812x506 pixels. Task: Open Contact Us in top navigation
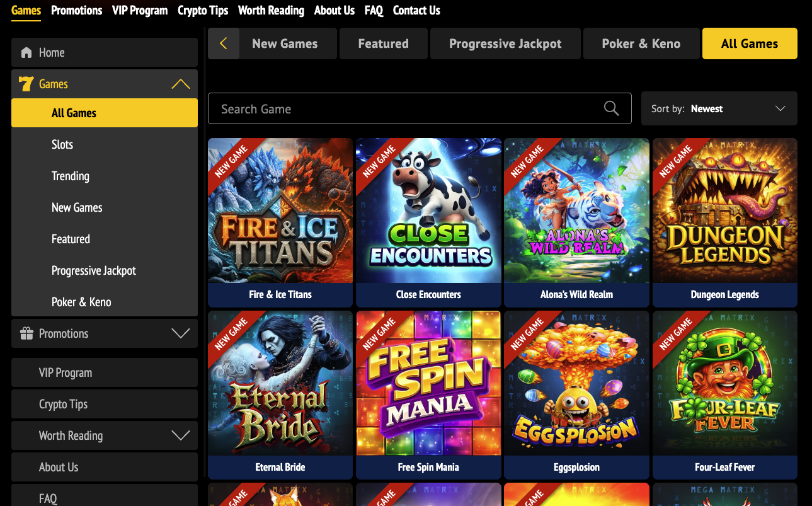(x=416, y=10)
